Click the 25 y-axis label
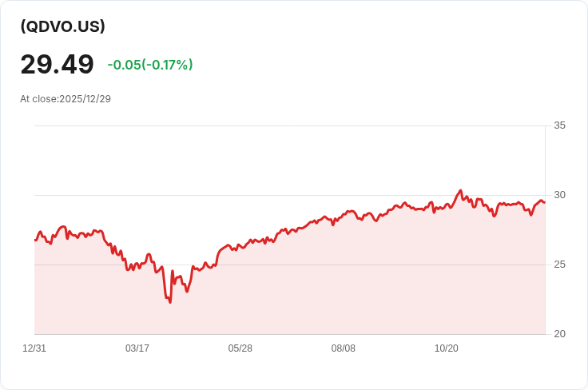588x390 pixels. 559,265
